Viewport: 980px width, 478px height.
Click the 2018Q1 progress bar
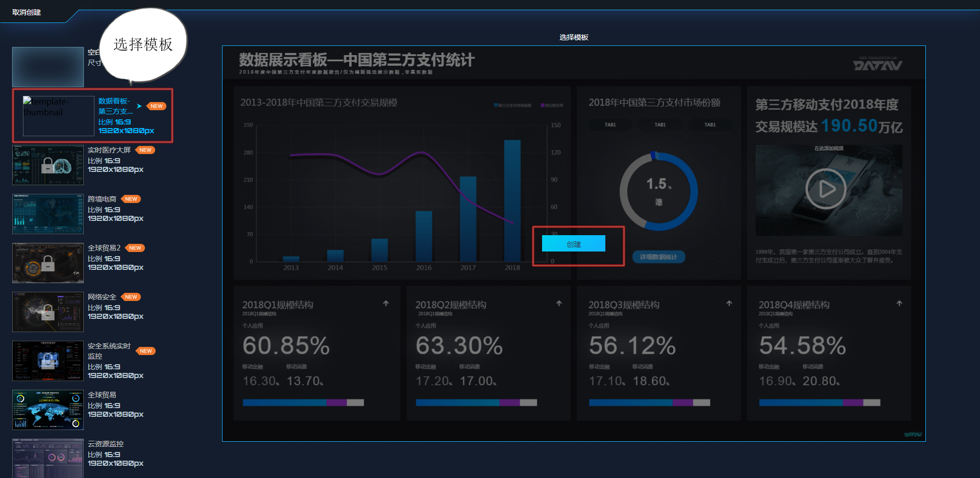(303, 402)
